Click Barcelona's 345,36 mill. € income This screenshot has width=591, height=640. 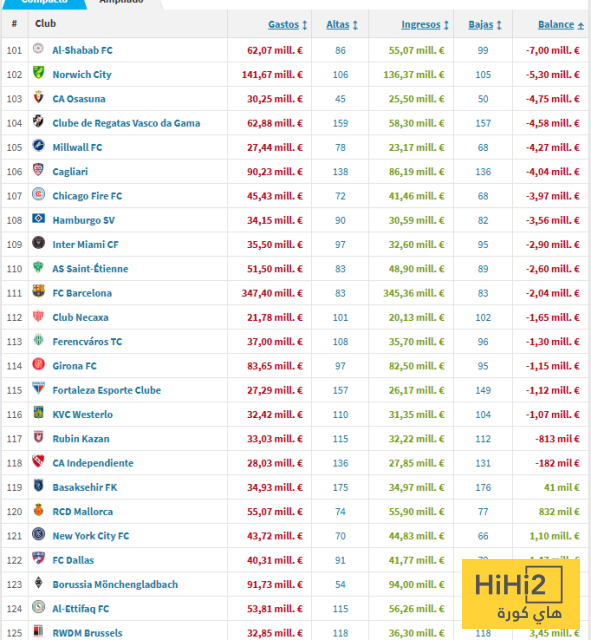[x=414, y=293]
